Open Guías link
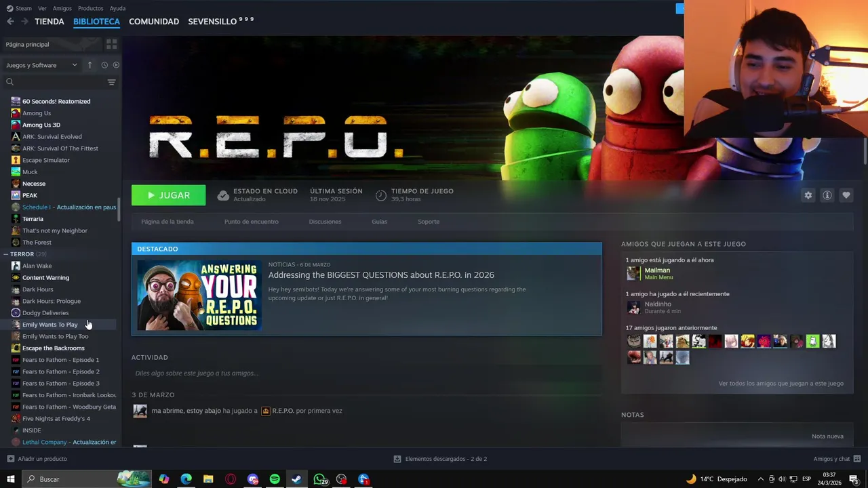Screen dimensions: 868x488 tap(379, 222)
